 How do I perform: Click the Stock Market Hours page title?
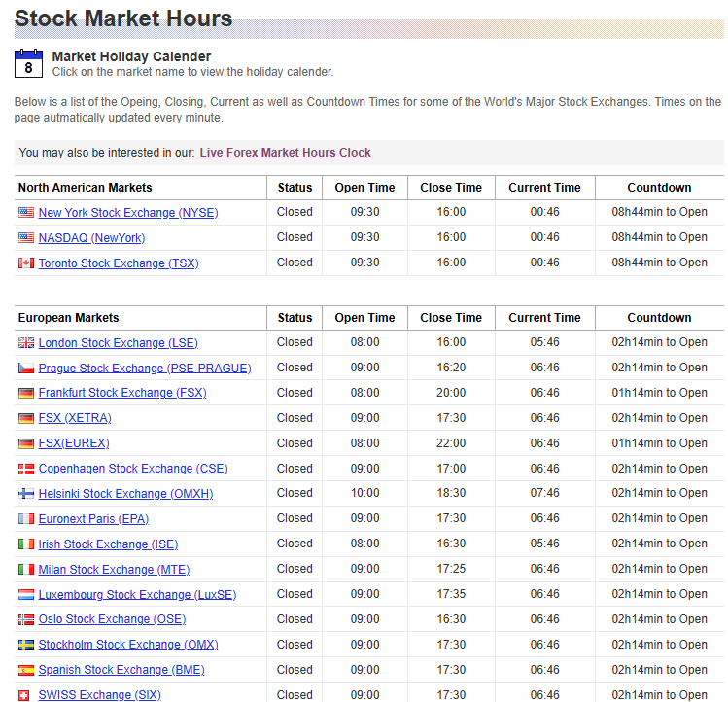point(123,18)
